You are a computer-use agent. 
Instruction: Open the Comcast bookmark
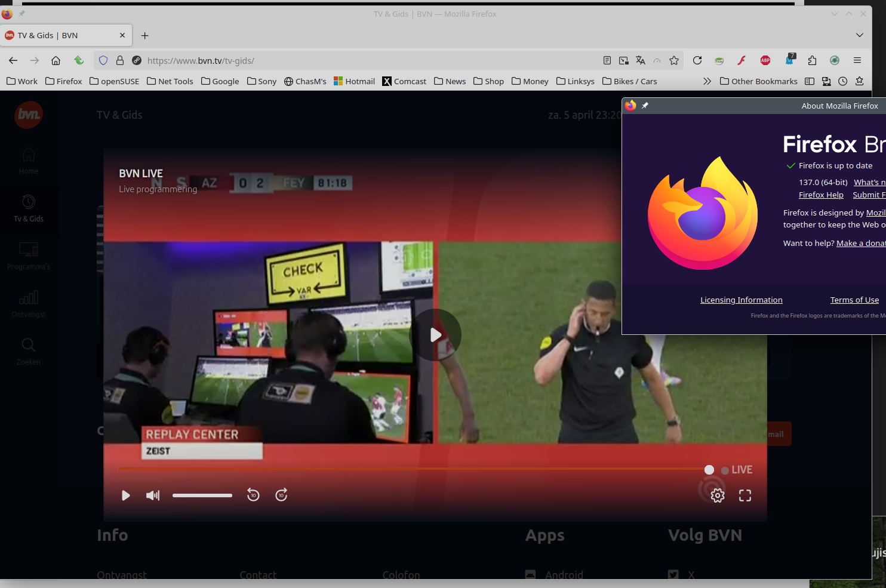click(404, 81)
